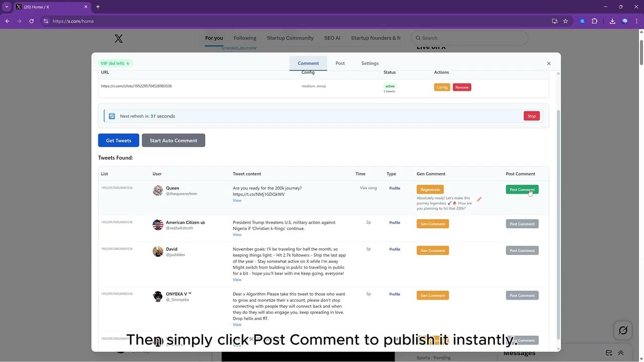Open Profile link in David's row
Viewport: 644px width, 362px height.
395,249
